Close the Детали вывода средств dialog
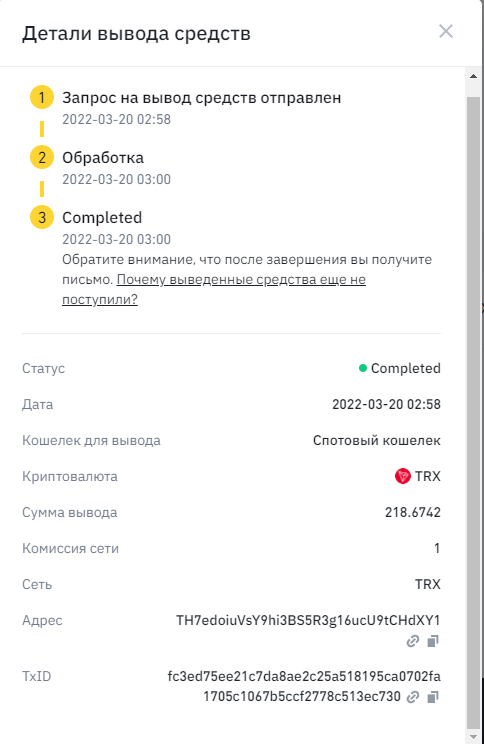Screen dimensions: 484x744 (x=446, y=31)
